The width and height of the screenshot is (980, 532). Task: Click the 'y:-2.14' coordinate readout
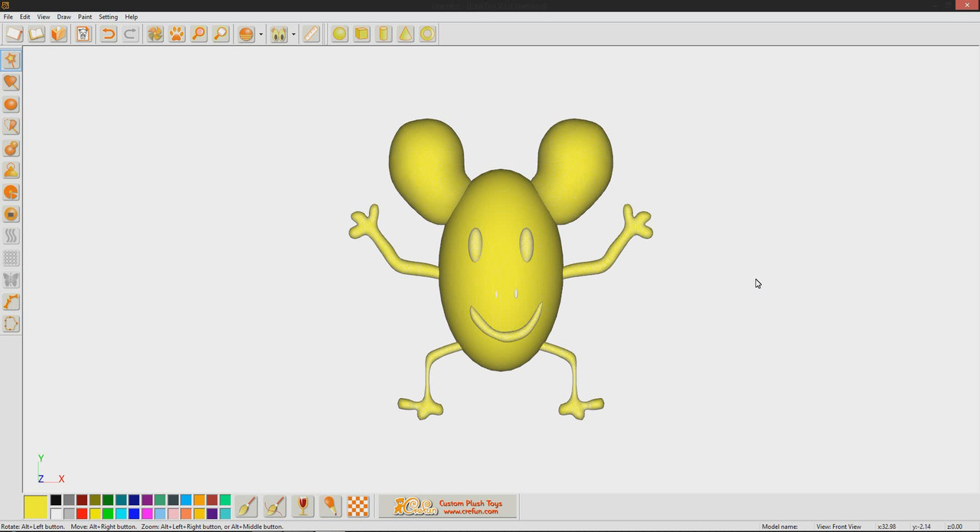click(921, 527)
